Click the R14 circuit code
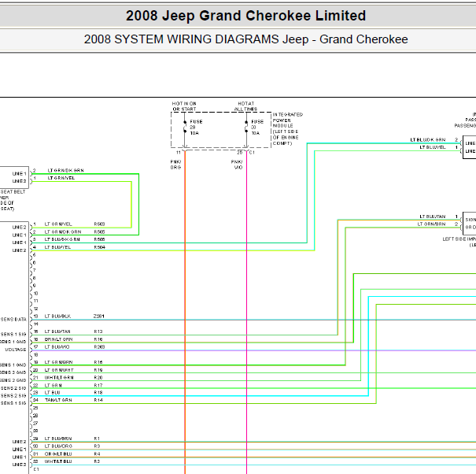 click(98, 400)
